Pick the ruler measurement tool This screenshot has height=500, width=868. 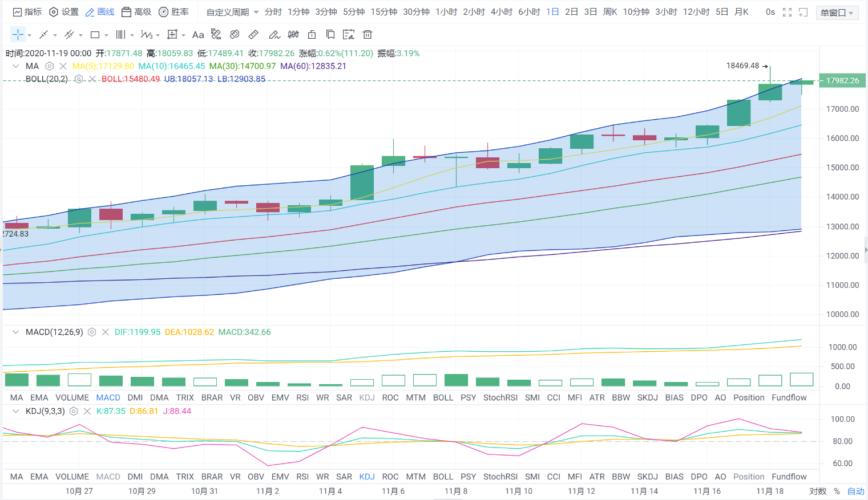click(253, 35)
